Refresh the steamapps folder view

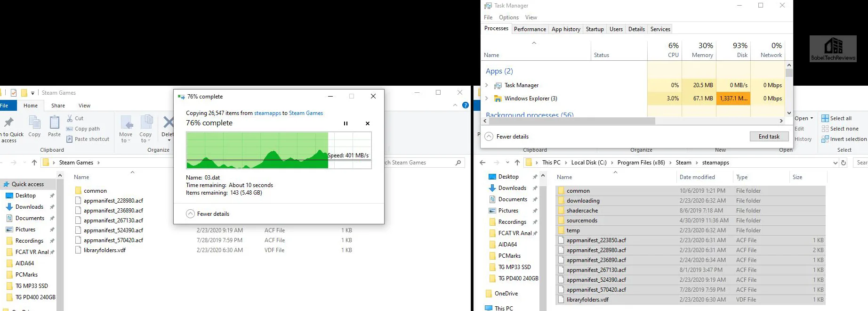[844, 163]
